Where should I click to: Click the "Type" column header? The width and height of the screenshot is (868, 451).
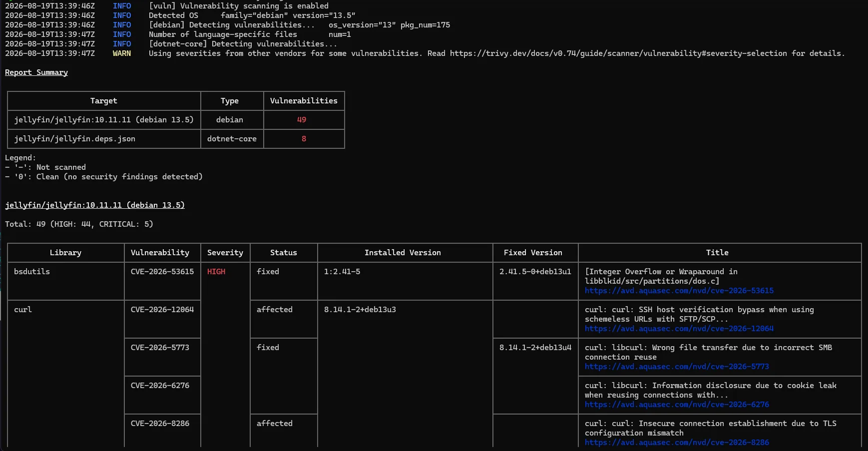point(230,101)
